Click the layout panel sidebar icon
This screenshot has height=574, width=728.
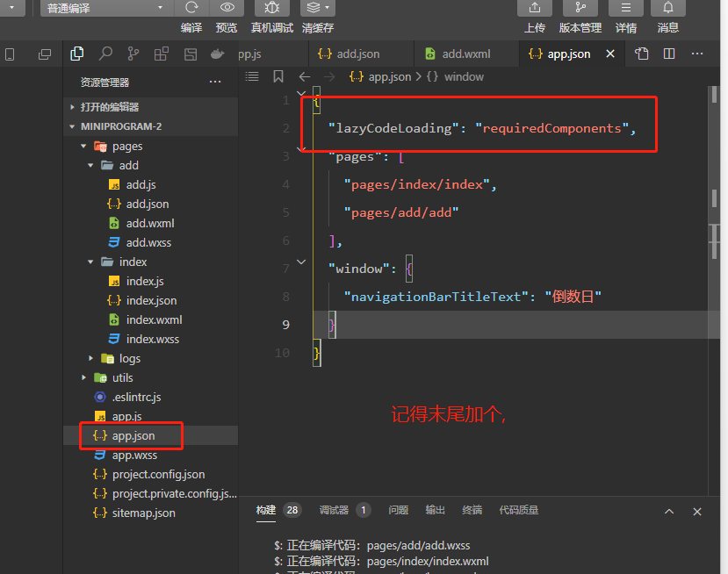tap(191, 54)
